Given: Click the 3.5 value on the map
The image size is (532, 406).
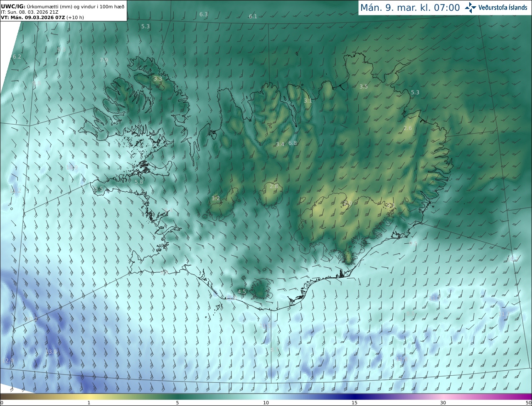Looking at the screenshot, I should click(364, 86).
